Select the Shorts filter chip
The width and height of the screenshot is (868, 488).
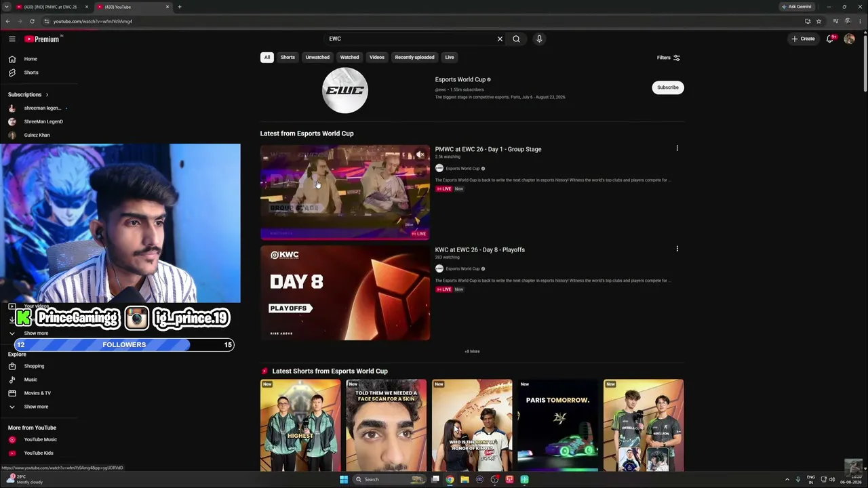point(288,57)
